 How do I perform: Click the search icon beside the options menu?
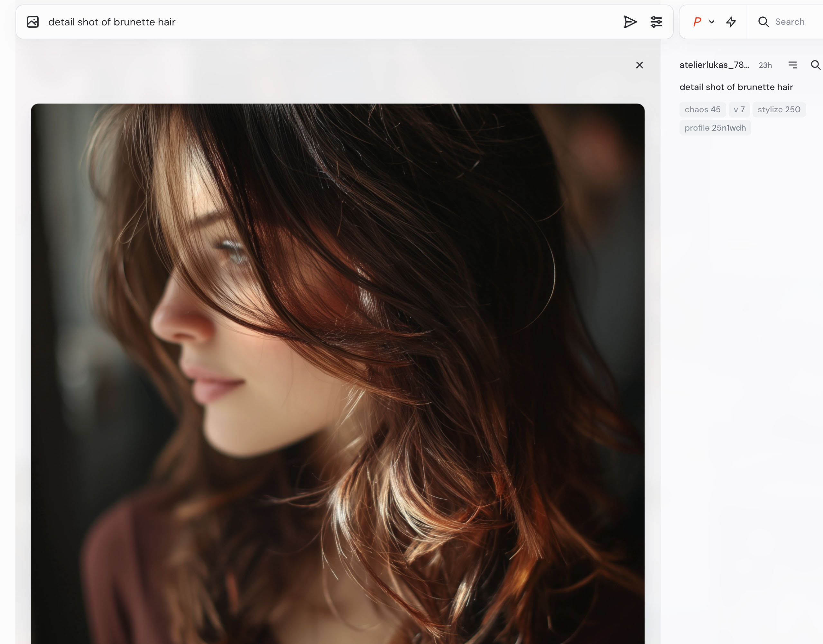[x=816, y=65]
